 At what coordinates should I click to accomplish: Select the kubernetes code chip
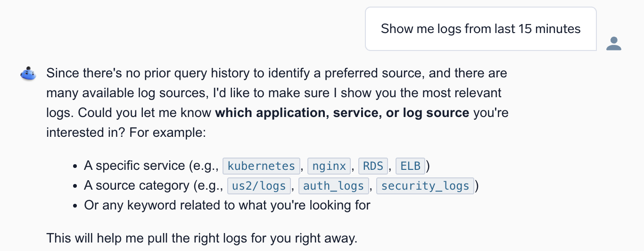(x=261, y=166)
